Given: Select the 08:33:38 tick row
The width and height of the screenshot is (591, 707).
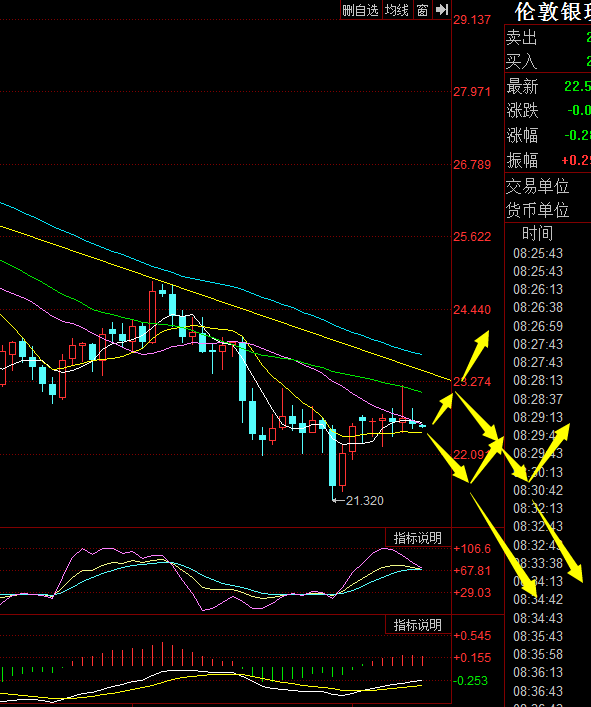Looking at the screenshot, I should point(538,564).
